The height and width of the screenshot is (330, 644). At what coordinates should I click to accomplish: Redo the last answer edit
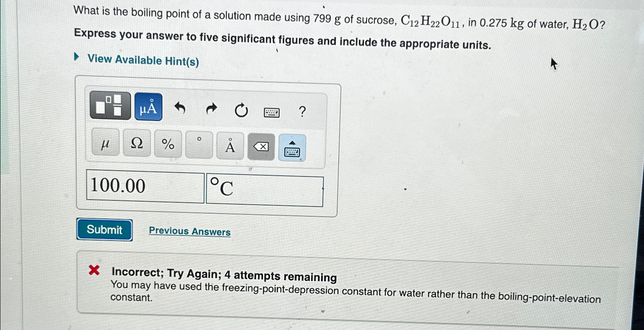(211, 108)
